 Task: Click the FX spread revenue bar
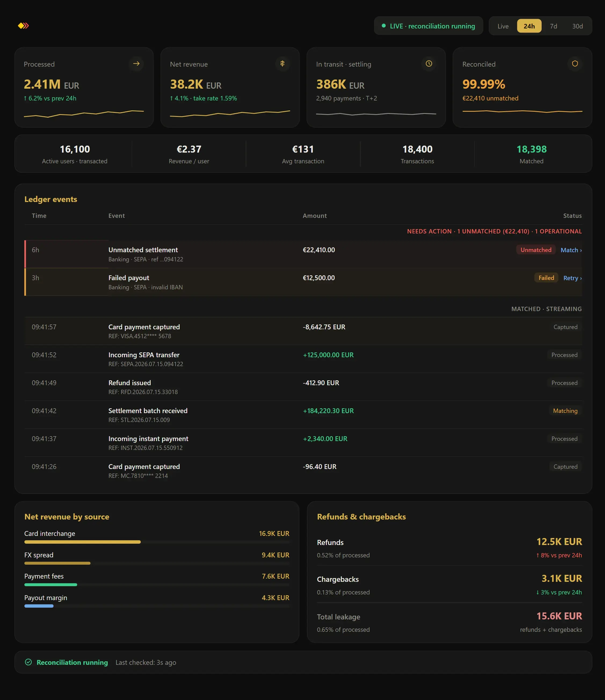click(57, 563)
